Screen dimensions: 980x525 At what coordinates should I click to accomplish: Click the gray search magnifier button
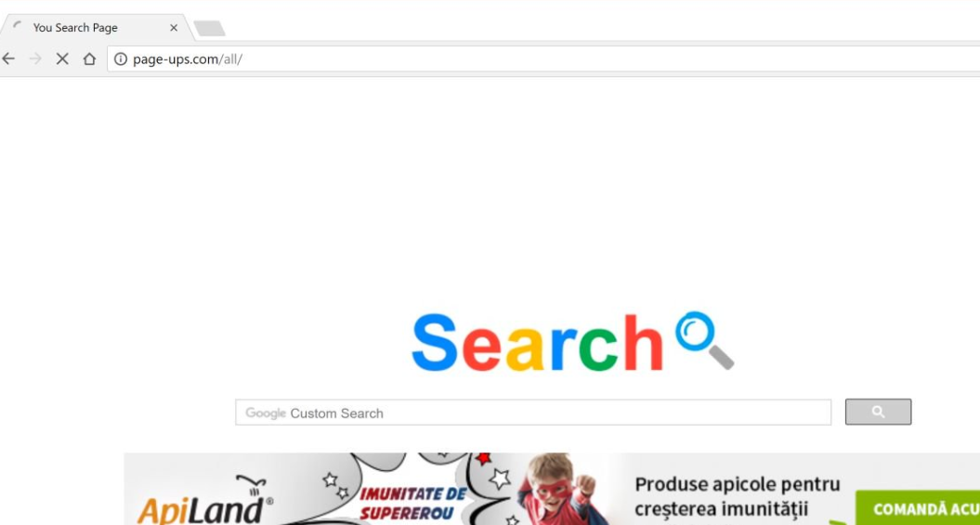coord(878,412)
